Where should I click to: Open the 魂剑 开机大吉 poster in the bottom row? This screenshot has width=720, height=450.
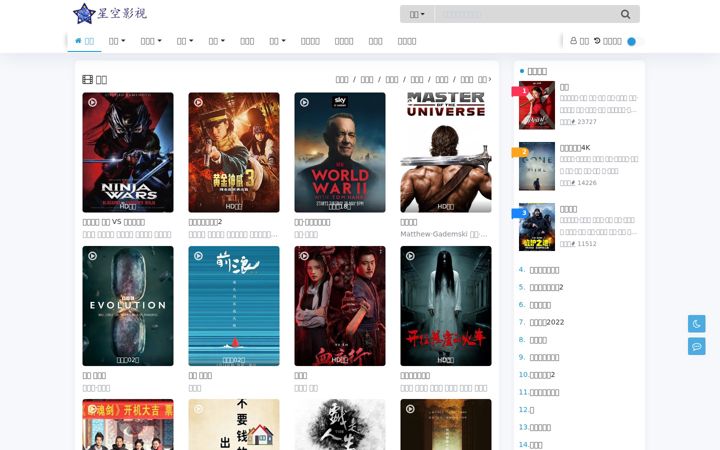point(128,424)
